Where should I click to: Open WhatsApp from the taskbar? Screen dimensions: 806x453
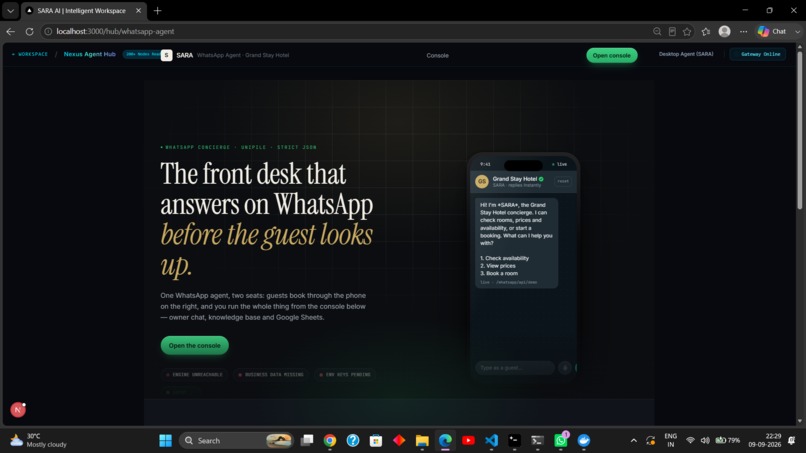point(561,441)
